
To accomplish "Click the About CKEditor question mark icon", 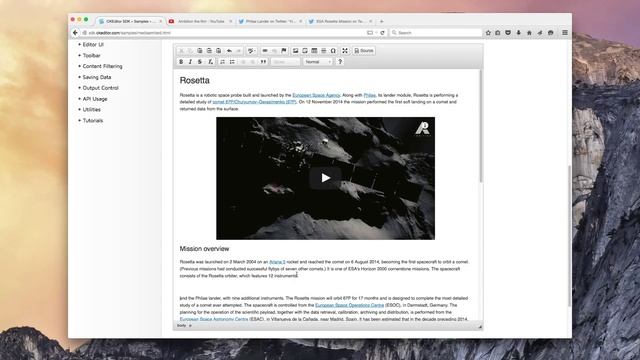I will [x=340, y=62].
